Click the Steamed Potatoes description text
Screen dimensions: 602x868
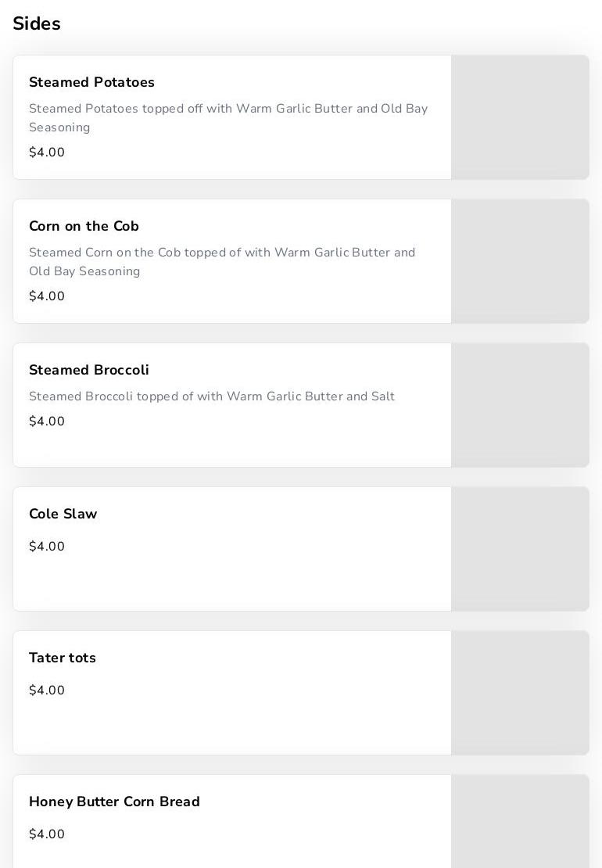228,118
